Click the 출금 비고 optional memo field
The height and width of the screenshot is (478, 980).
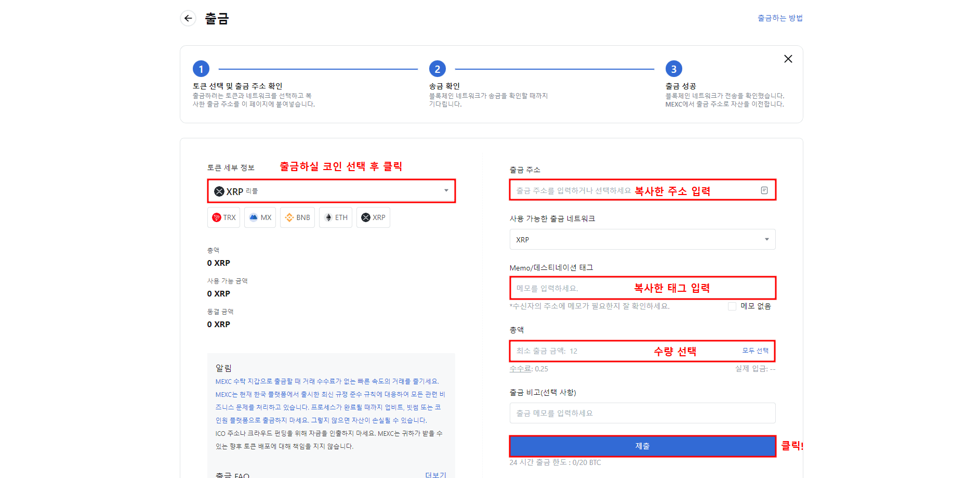click(642, 412)
